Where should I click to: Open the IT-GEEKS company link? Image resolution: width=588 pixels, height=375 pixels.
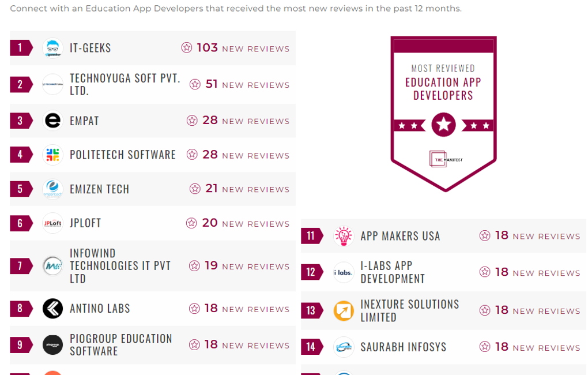[91, 48]
